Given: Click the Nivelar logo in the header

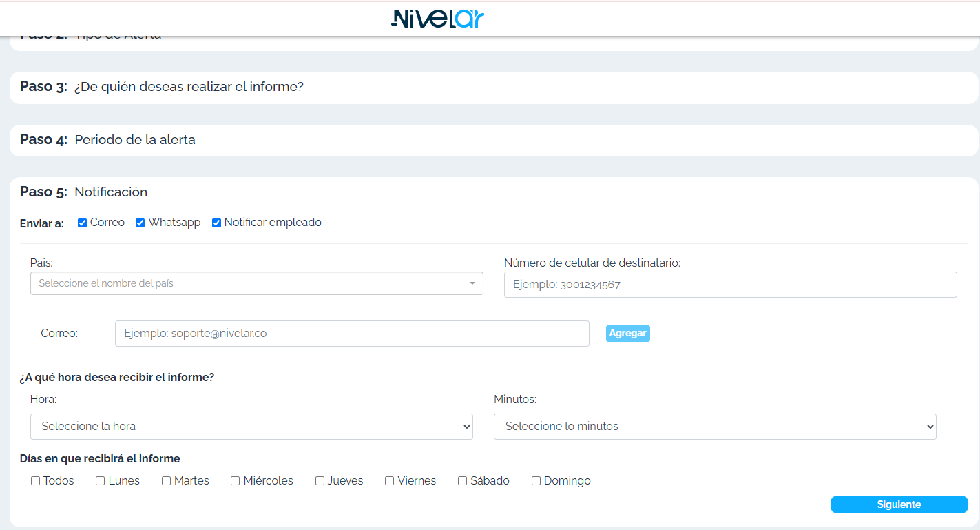Looking at the screenshot, I should [438, 19].
